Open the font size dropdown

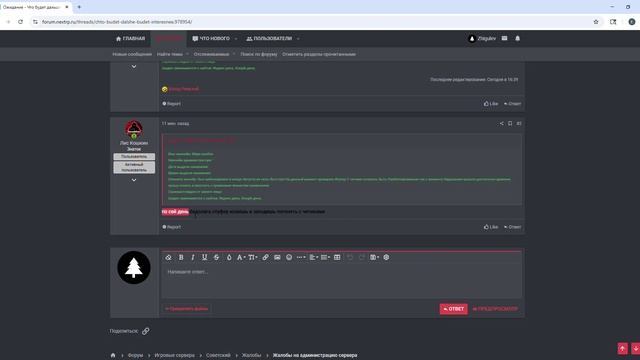tap(253, 258)
